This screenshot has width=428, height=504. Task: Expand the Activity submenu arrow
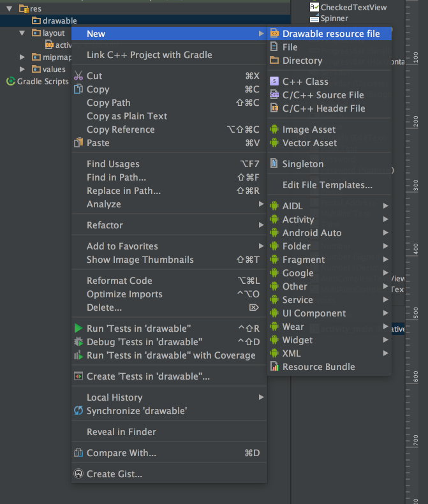386,219
